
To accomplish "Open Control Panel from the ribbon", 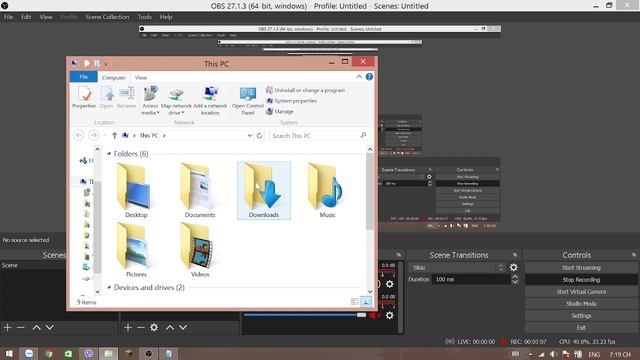I will 248,101.
